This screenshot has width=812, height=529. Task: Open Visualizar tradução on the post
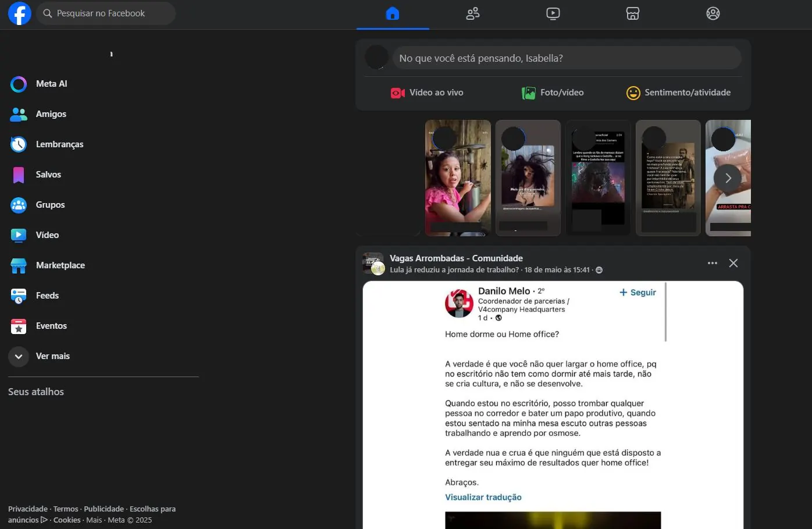pos(483,496)
